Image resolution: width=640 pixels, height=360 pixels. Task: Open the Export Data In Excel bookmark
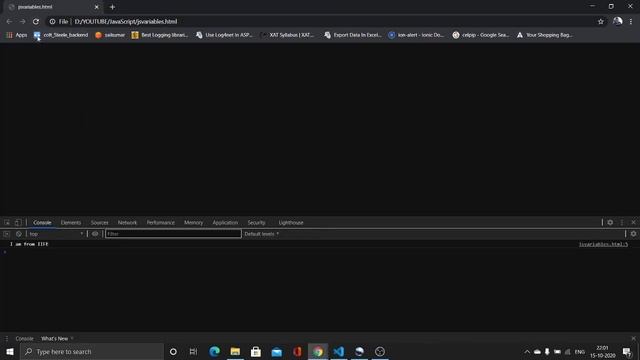point(353,35)
